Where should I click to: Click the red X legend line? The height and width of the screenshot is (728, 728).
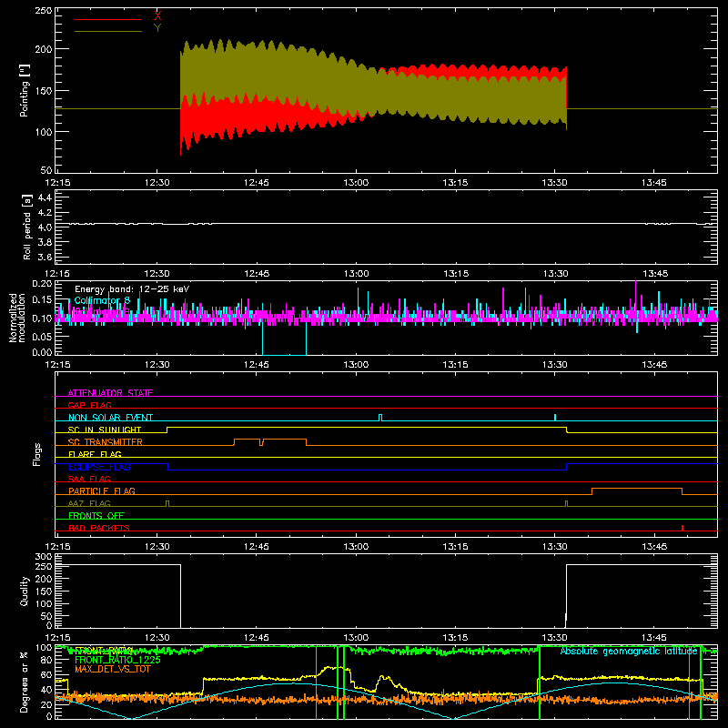click(107, 19)
